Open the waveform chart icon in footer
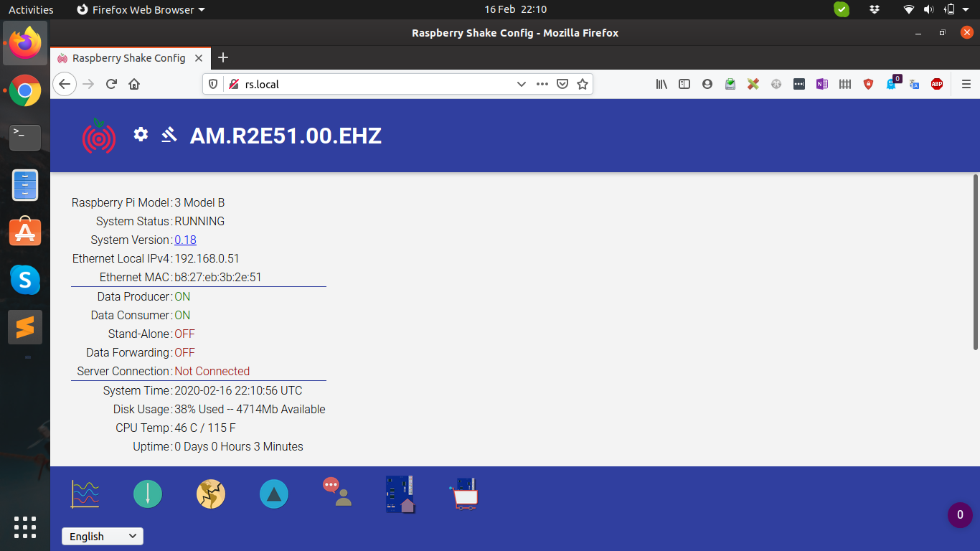Image resolution: width=980 pixels, height=551 pixels. tap(85, 494)
